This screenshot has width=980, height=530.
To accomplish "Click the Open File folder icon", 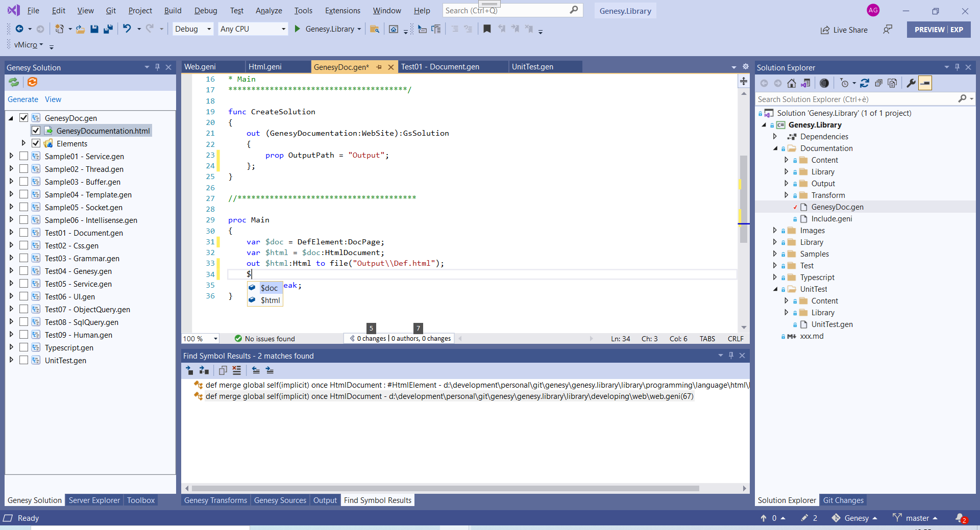I will pyautogui.click(x=80, y=29).
